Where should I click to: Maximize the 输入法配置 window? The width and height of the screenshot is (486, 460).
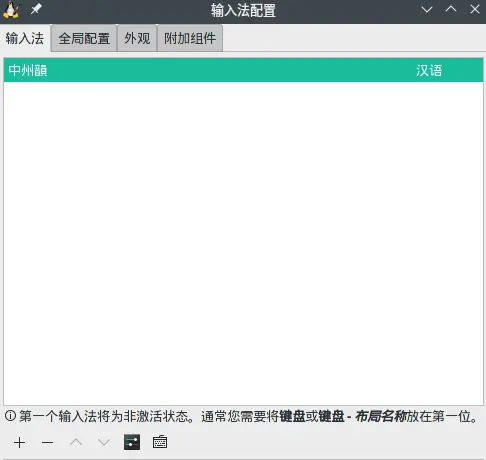click(451, 9)
